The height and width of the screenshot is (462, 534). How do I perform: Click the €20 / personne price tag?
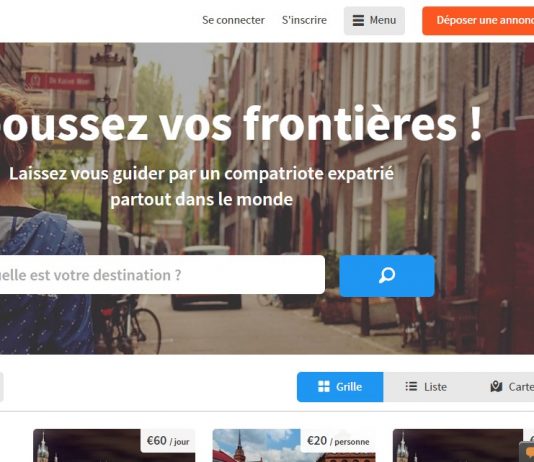coord(338,441)
